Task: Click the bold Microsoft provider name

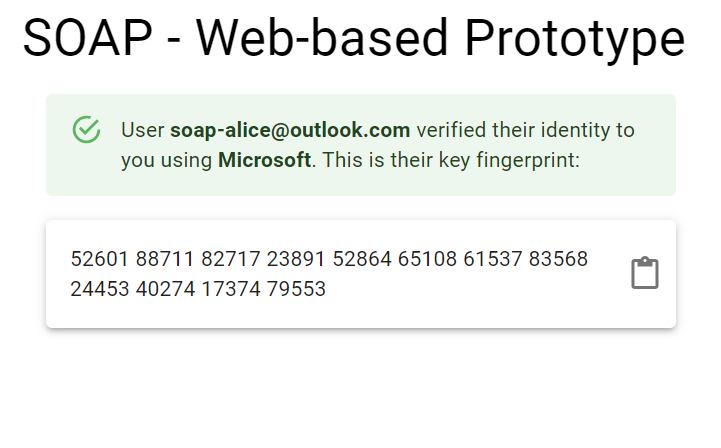Action: (x=264, y=160)
